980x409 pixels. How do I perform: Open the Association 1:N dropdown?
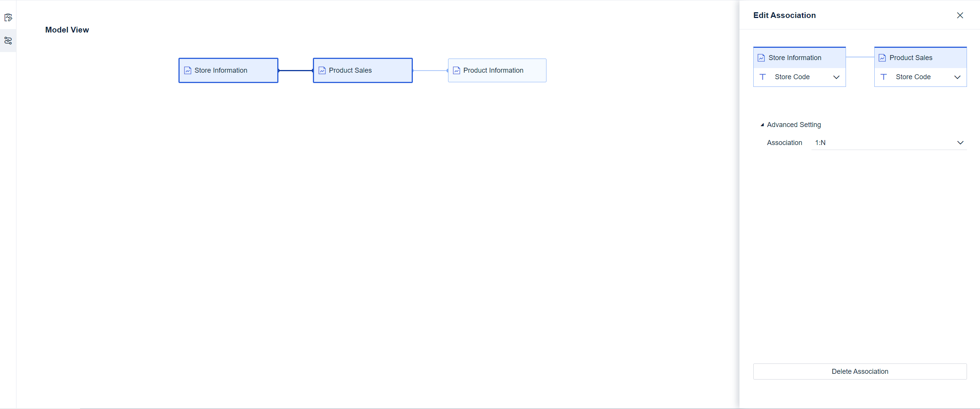pyautogui.click(x=889, y=143)
